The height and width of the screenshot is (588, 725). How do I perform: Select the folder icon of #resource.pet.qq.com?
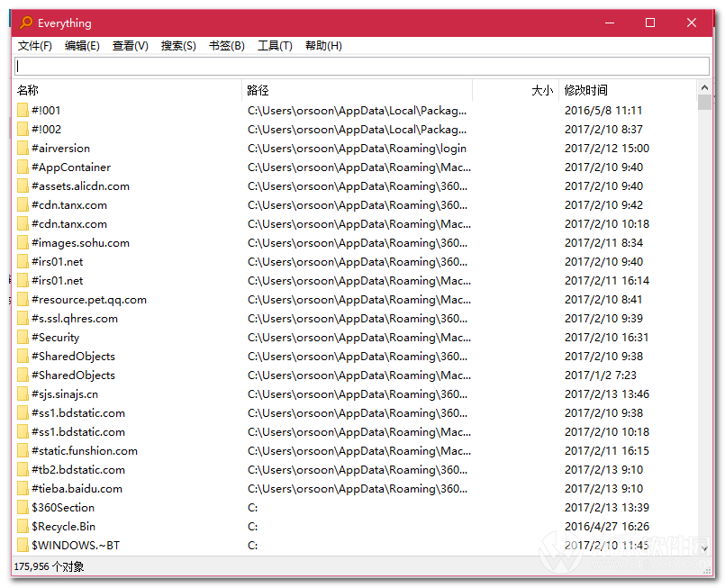point(23,300)
